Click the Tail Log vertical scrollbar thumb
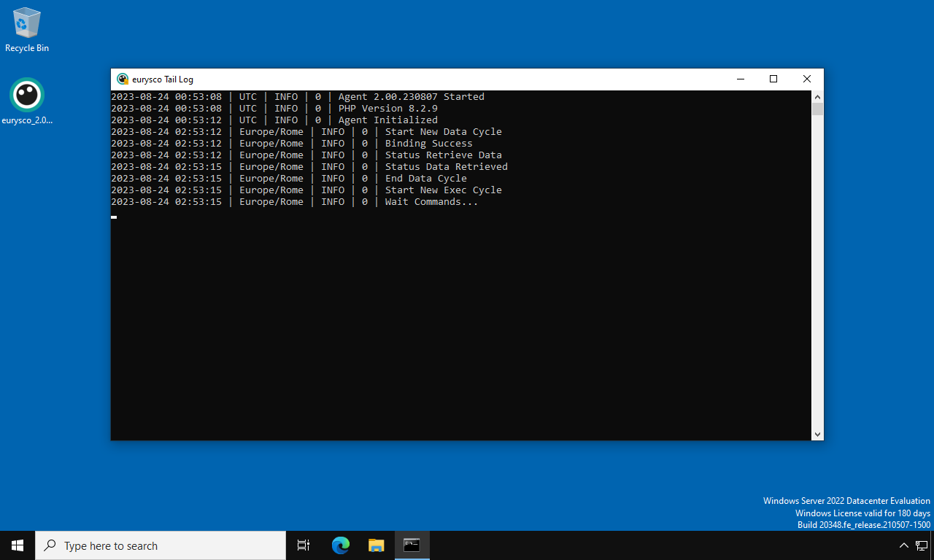The width and height of the screenshot is (934, 560). pyautogui.click(x=817, y=109)
